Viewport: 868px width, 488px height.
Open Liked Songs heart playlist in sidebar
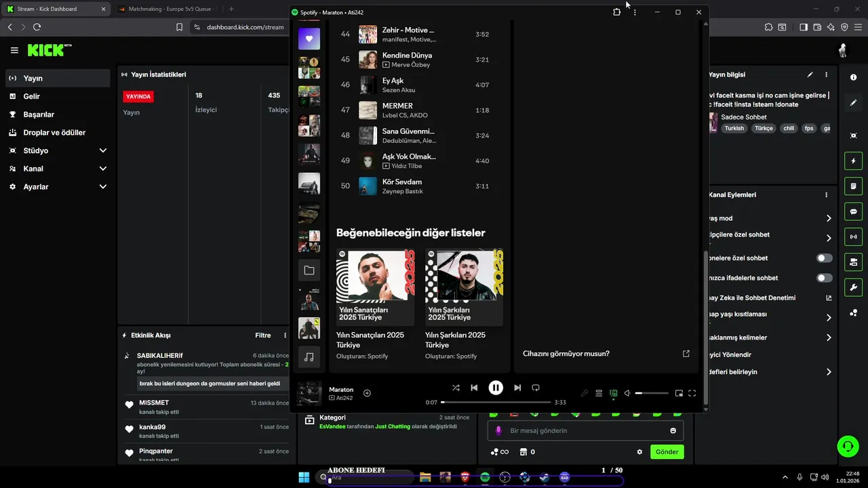tap(309, 39)
